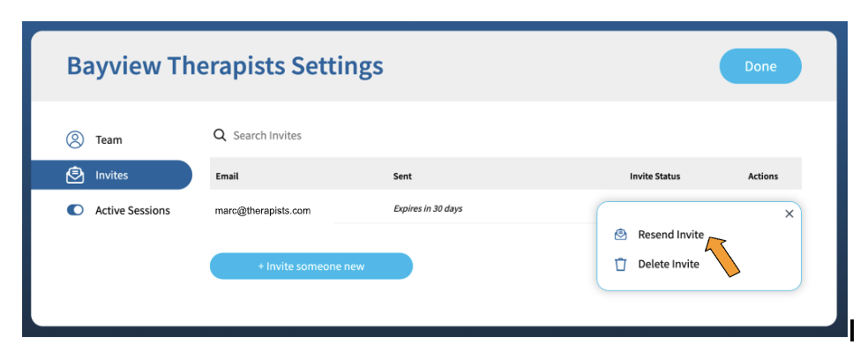Open Active Sessions section

[132, 211]
